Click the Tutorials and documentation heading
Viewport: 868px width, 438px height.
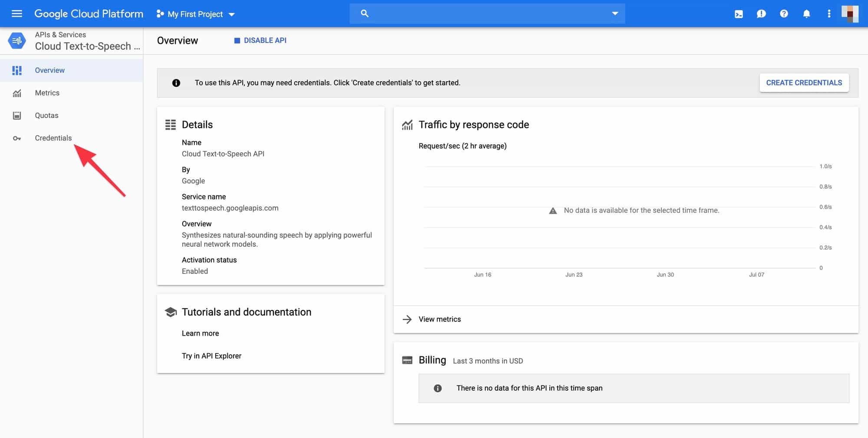pos(247,312)
